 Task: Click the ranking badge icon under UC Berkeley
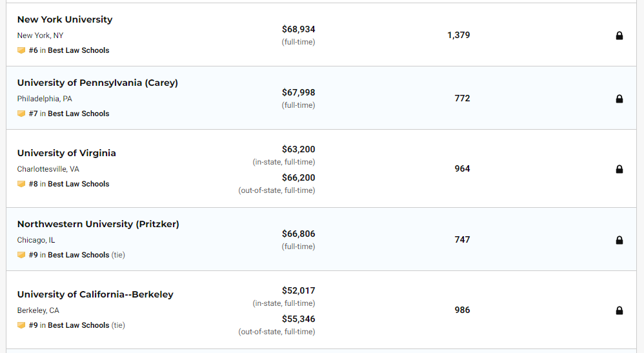pos(21,325)
